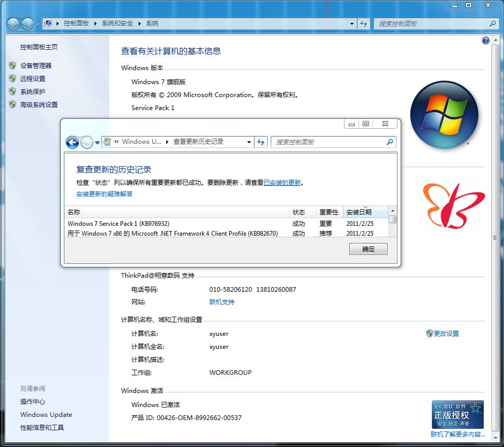Open 设备管理器 from the left panel

pyautogui.click(x=36, y=65)
